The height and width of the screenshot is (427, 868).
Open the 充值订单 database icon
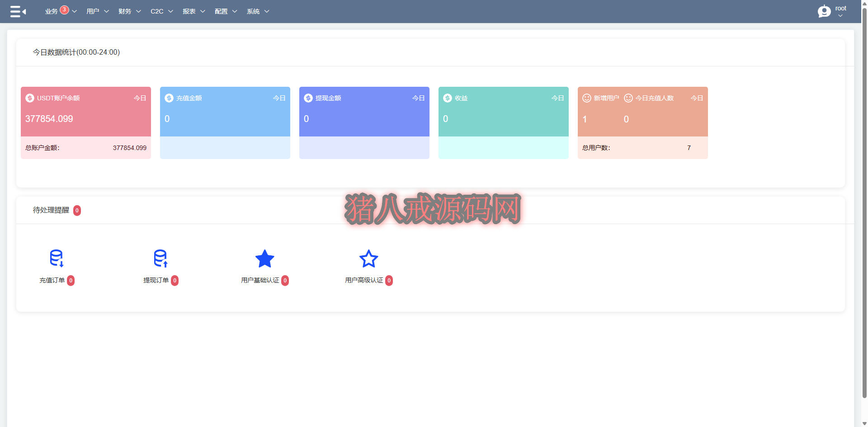tap(57, 258)
